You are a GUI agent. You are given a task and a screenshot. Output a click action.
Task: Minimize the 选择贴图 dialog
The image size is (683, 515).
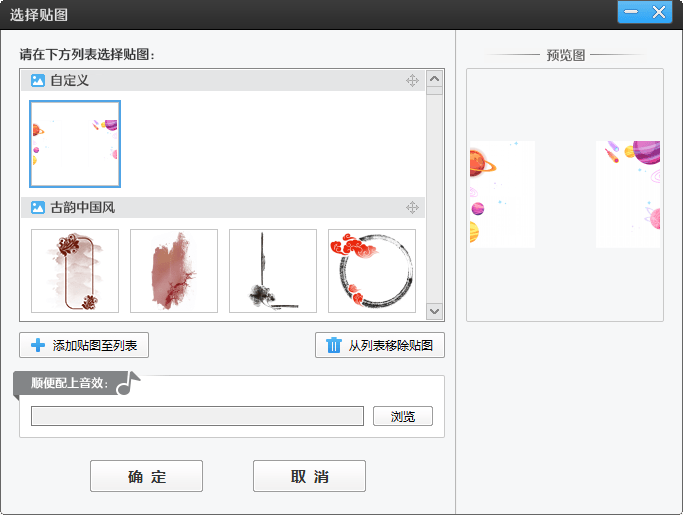pyautogui.click(x=631, y=12)
